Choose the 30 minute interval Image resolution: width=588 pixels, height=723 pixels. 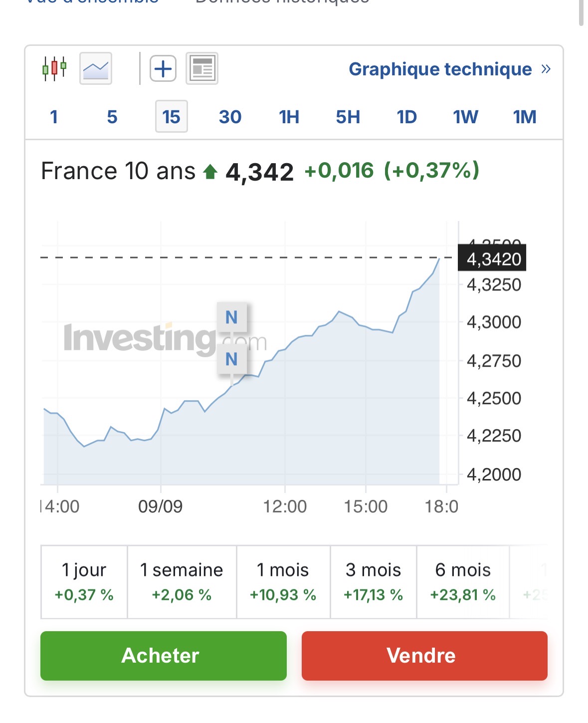point(230,117)
